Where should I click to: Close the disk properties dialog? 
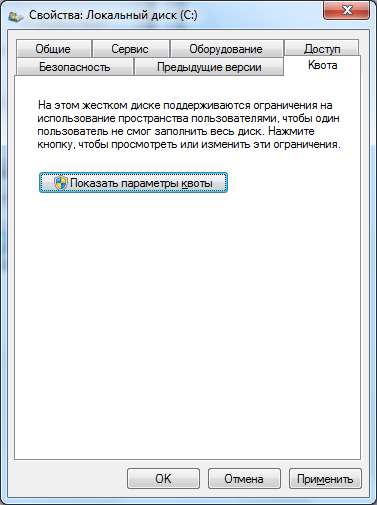pos(347,10)
